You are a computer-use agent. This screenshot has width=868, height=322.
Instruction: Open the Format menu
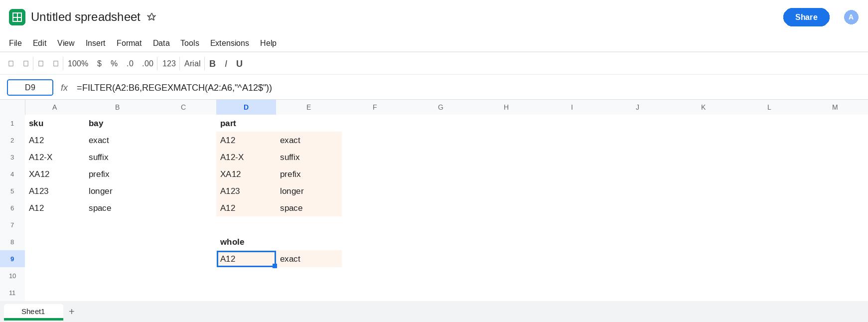(x=129, y=43)
